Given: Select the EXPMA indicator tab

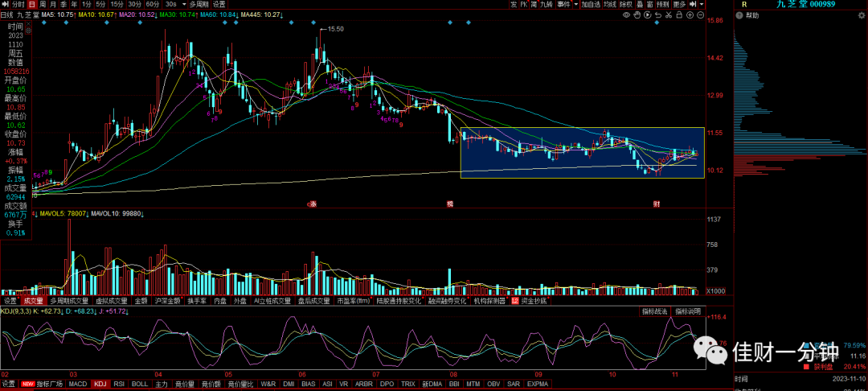Looking at the screenshot, I should coord(538,383).
